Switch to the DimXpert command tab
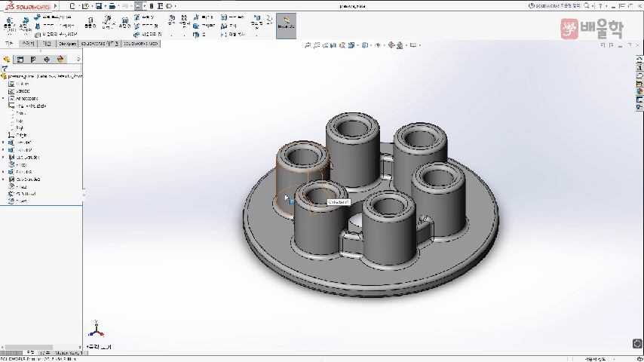The height and width of the screenshot is (362, 644). 67,44
